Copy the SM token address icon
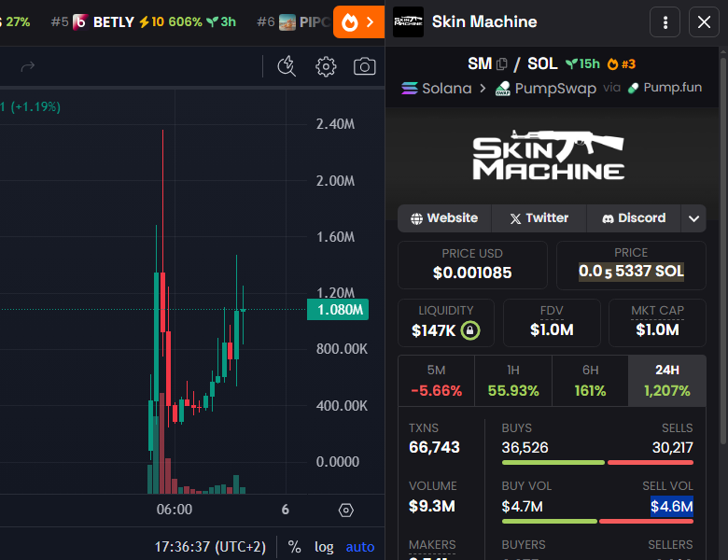The image size is (728, 560). pos(502,64)
